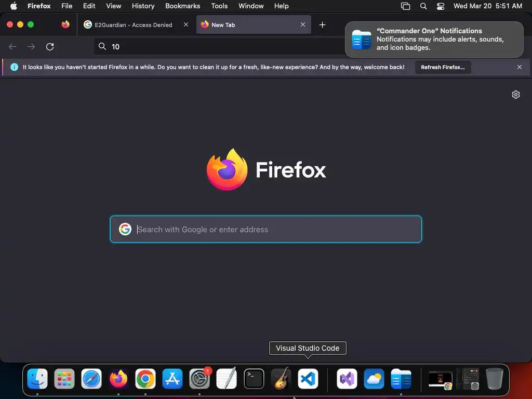Open the Edit menu
Image resolution: width=532 pixels, height=399 pixels.
(x=89, y=6)
